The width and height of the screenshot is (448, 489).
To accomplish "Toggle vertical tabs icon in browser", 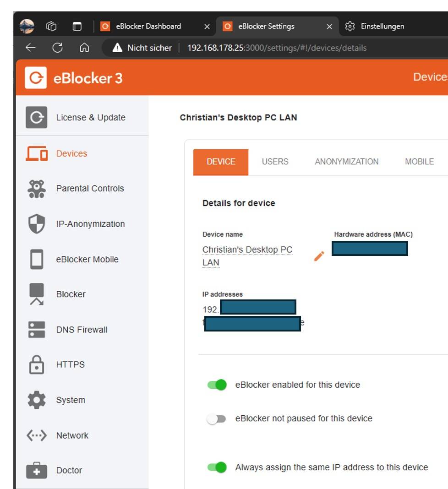I will point(77,26).
